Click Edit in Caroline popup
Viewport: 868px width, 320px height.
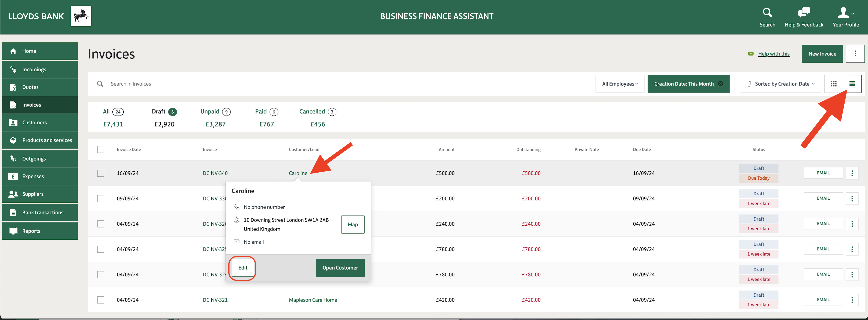(x=243, y=268)
